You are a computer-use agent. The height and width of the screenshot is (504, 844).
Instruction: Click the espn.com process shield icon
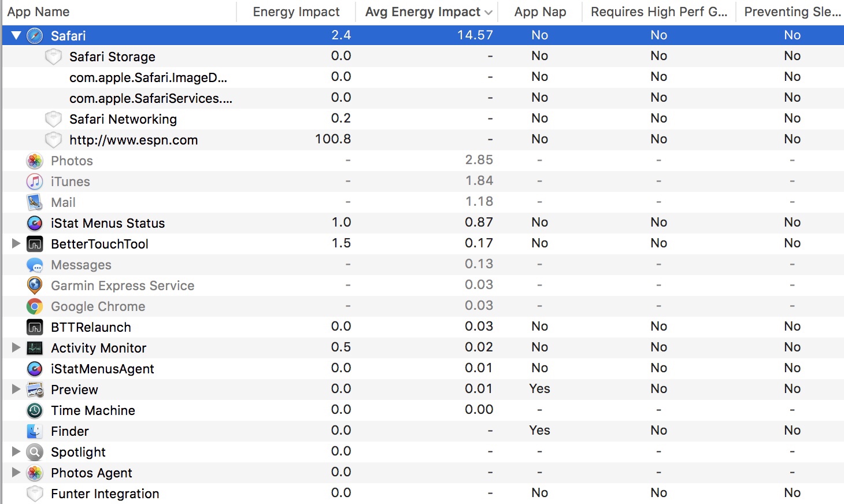pos(53,140)
